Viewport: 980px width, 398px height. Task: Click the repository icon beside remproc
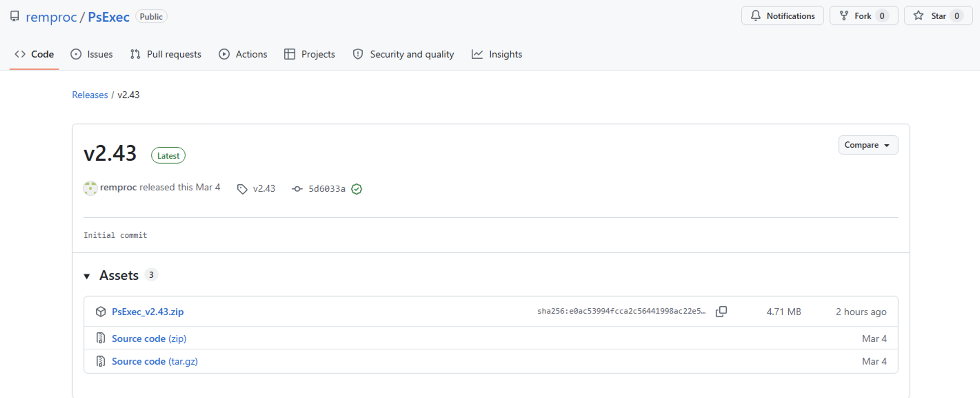click(x=15, y=16)
